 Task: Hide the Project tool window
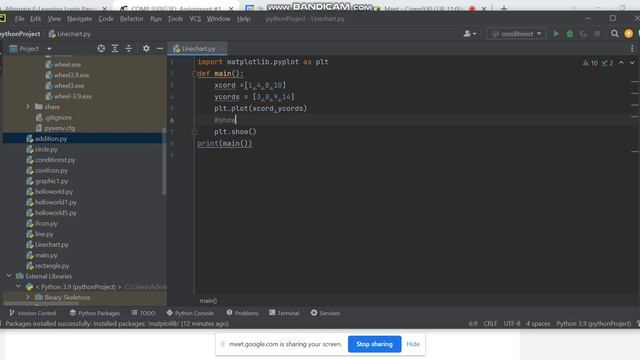coord(160,49)
